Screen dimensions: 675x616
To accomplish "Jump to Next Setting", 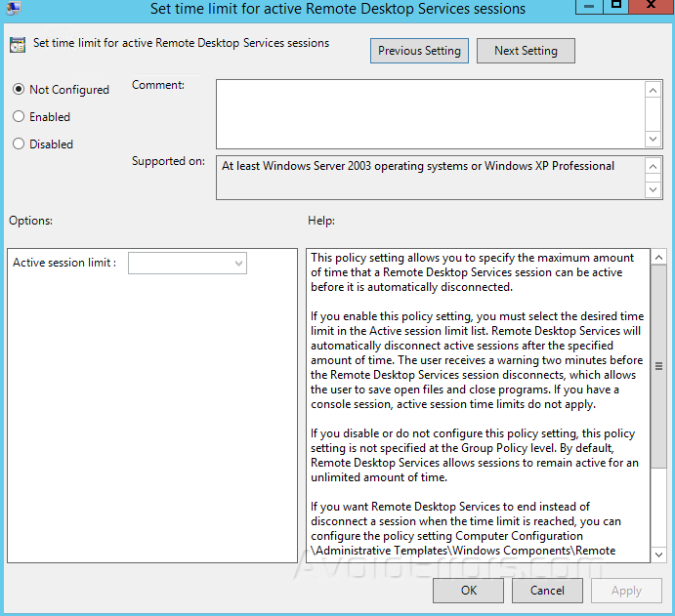I will coord(526,51).
